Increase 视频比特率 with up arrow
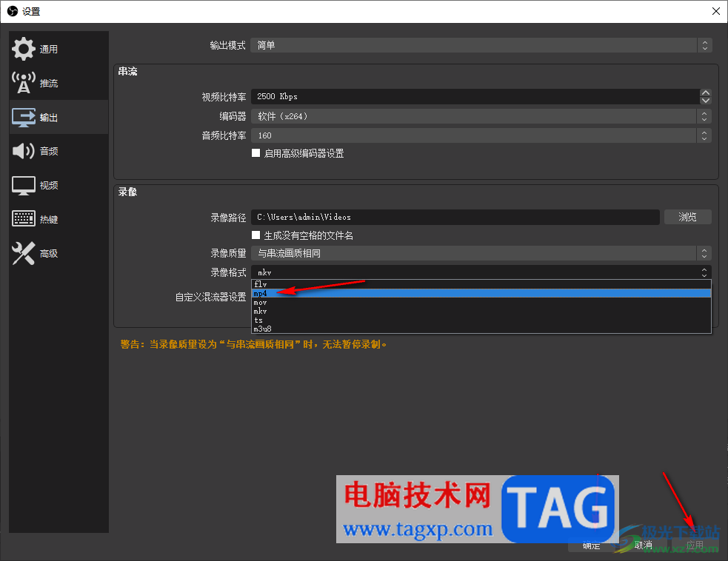Viewport: 728px width, 561px height. point(706,93)
